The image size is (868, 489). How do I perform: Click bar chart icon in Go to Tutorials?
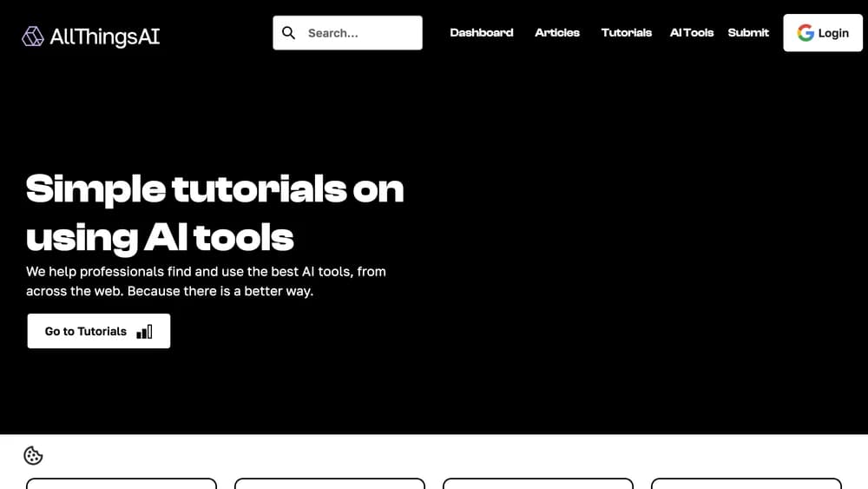pos(144,332)
